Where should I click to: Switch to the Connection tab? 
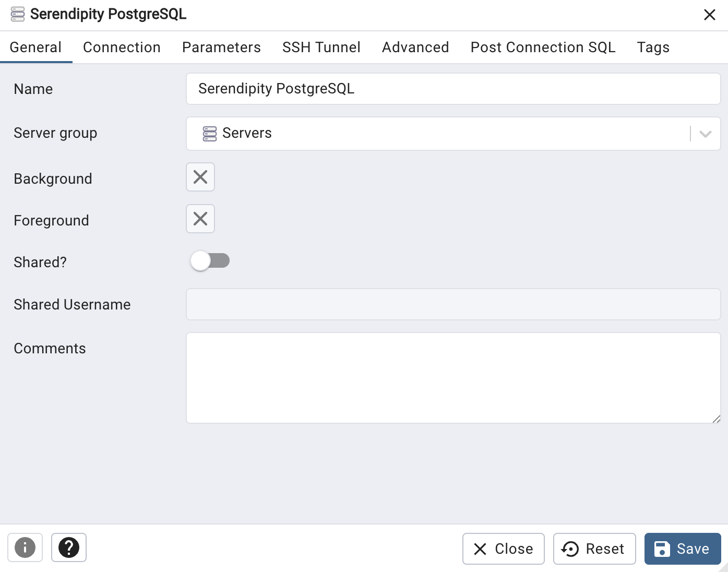[x=122, y=47]
